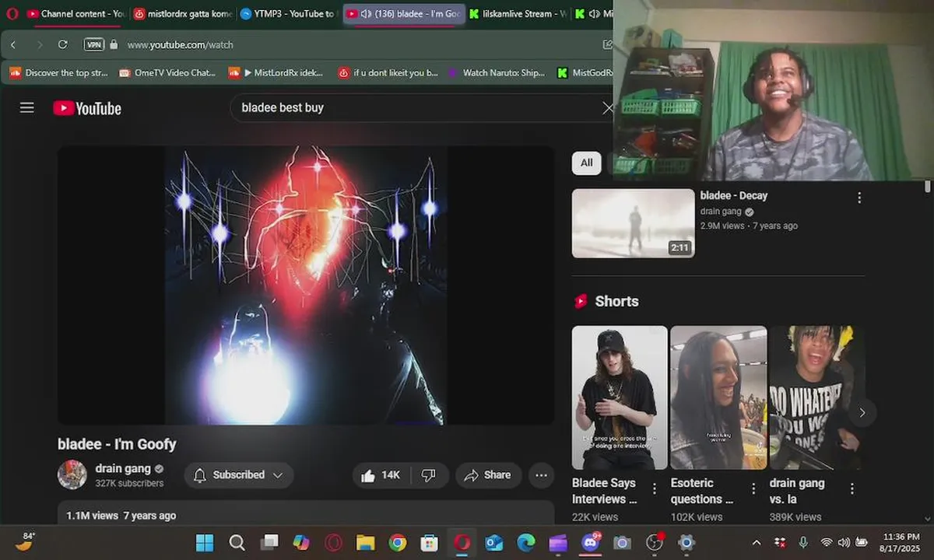Switch to the lilskamlive Stream tab

tap(519, 14)
